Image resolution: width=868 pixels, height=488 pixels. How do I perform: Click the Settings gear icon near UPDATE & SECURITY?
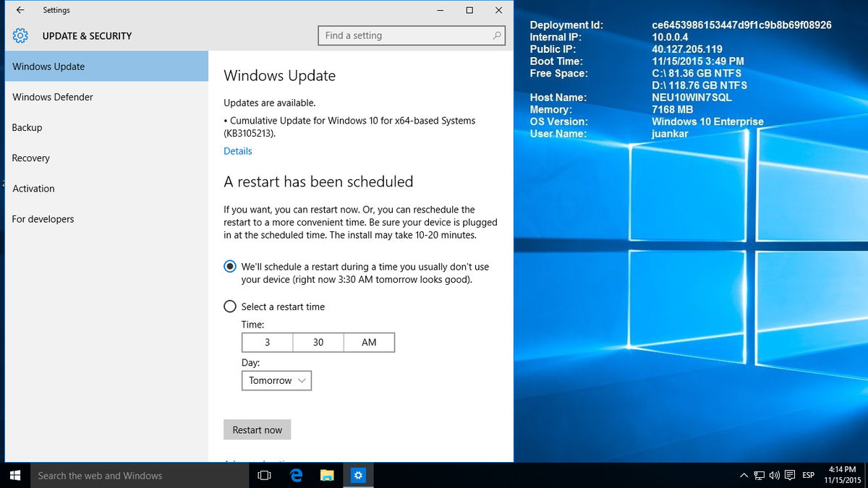21,35
